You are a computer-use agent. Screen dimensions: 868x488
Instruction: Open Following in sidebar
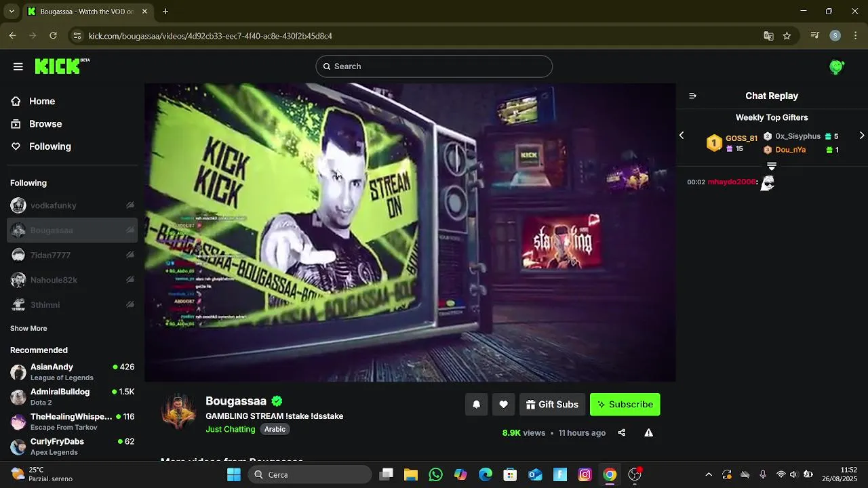50,146
